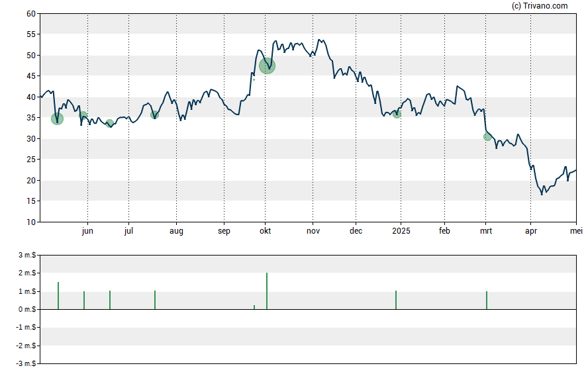The height and width of the screenshot is (374, 588).
Task: Click the '-3 m.$' volume axis label
Action: [26, 363]
